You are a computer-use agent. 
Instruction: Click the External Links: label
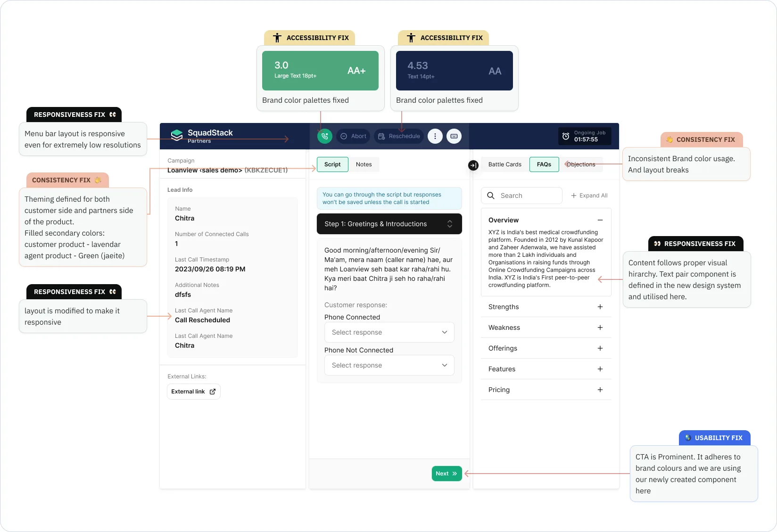187,376
